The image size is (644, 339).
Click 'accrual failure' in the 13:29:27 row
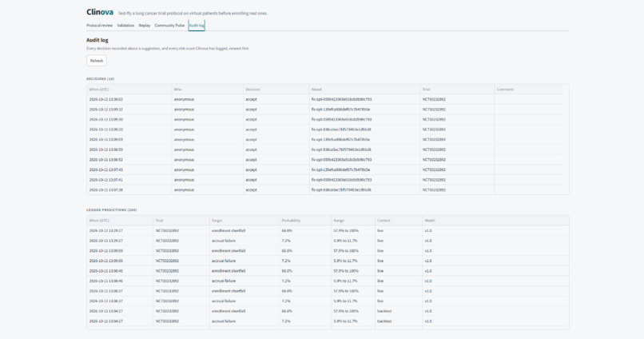[x=224, y=241]
